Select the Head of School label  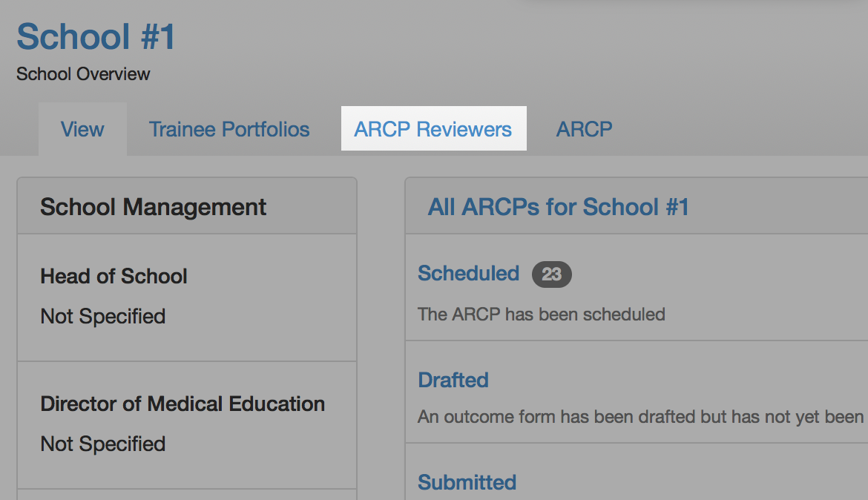114,277
